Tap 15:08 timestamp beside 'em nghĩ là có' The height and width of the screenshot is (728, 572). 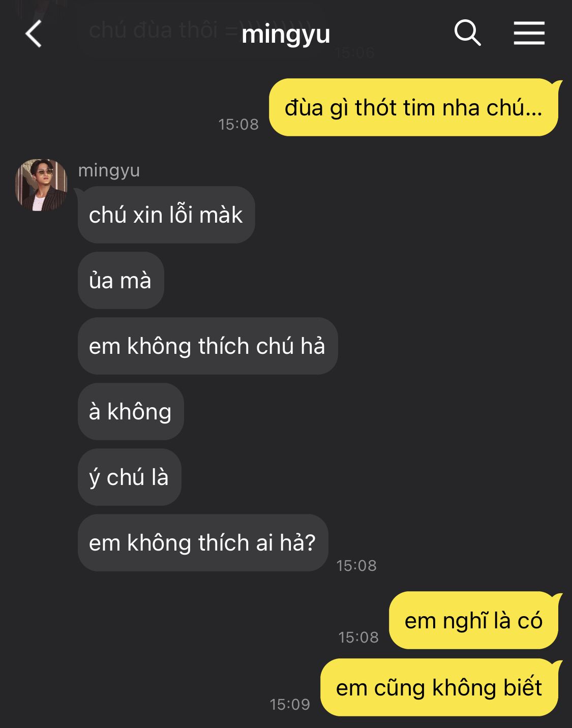point(358,637)
